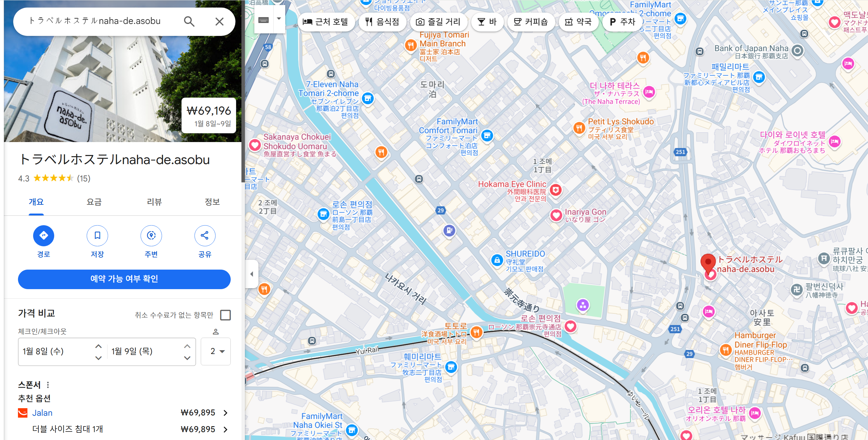
Task: Check the no-cancellation-fee-only checkbox
Action: click(225, 315)
